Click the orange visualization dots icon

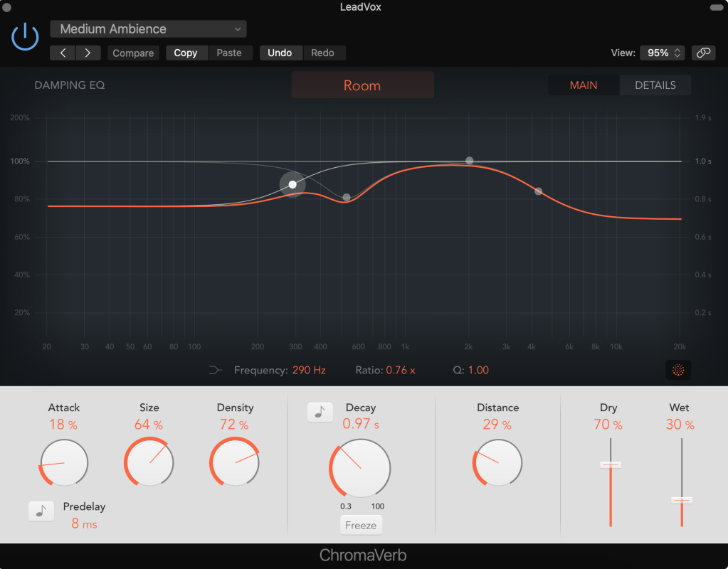coord(678,370)
